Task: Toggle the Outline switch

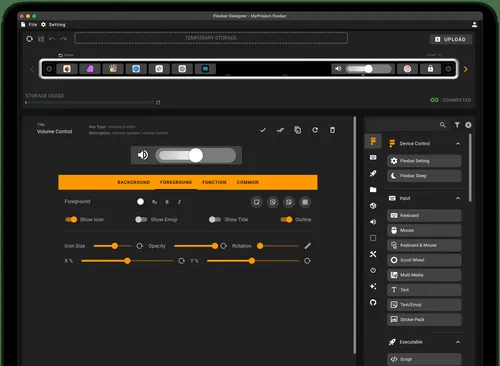Action: point(286,219)
